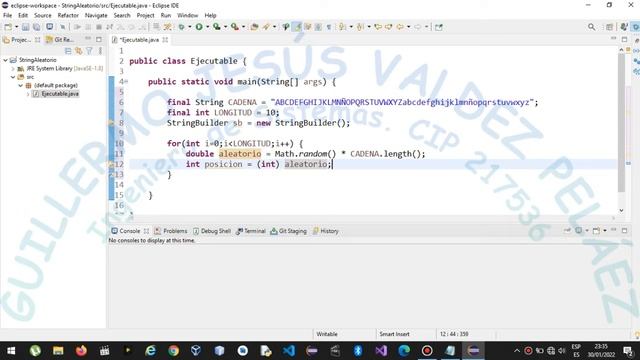
Task: Click the search magnifier in top right
Action: pos(591,27)
